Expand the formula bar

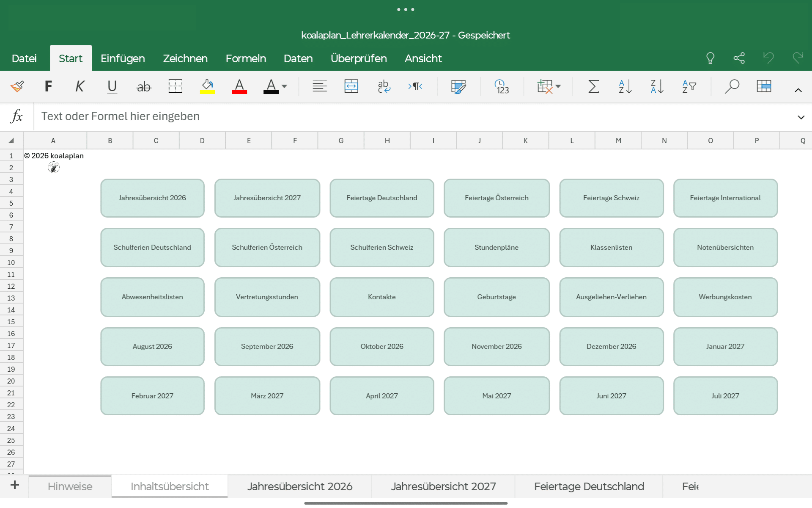point(801,117)
